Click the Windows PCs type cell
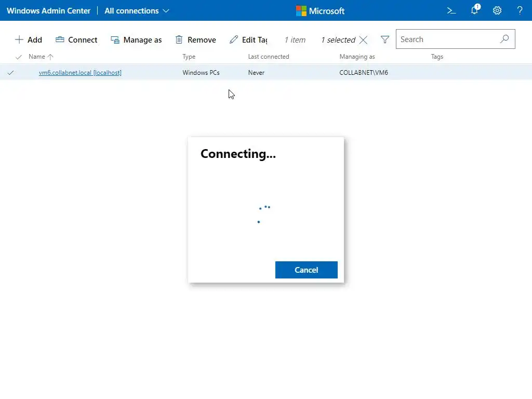Screen dimensions: 532x399 click(x=201, y=73)
